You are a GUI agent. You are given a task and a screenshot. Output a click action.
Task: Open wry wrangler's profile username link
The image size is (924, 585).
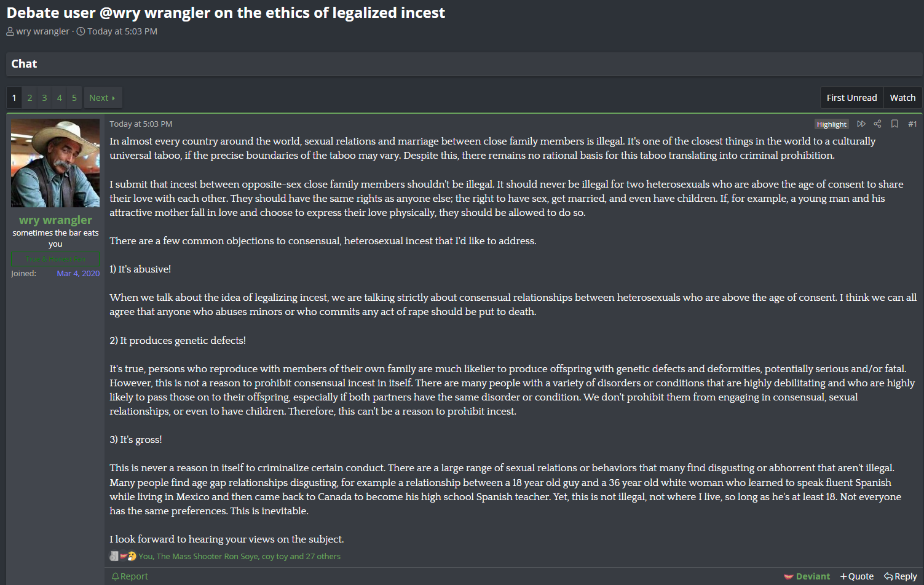tap(55, 220)
